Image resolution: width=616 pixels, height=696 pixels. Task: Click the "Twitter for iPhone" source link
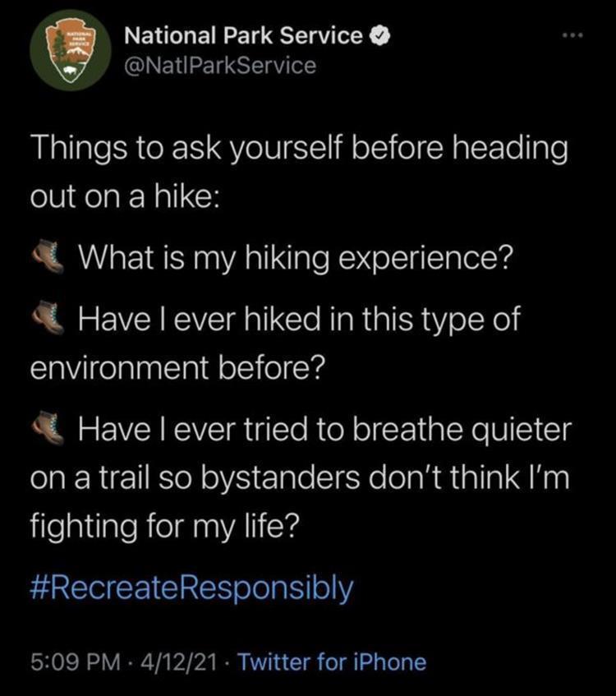coord(332,661)
